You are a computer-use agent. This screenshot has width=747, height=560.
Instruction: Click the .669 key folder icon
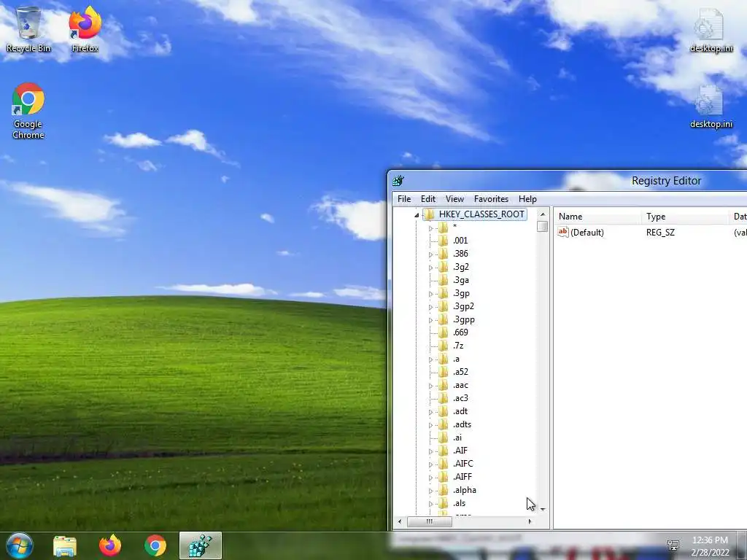[444, 332]
